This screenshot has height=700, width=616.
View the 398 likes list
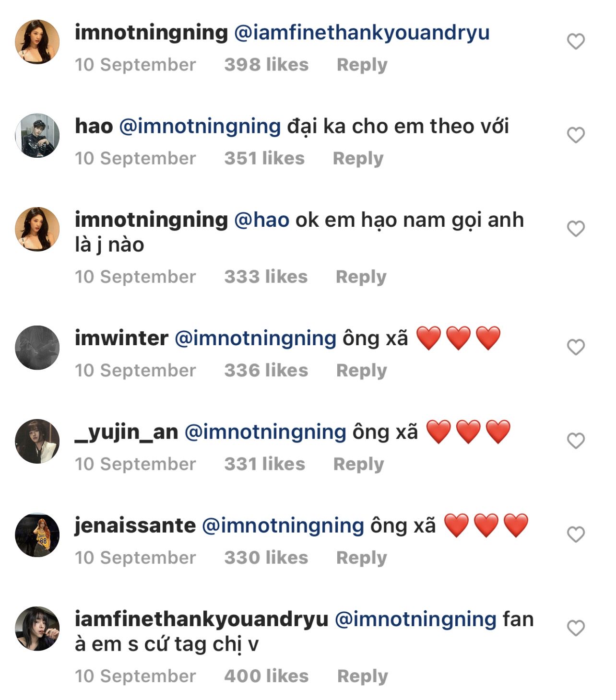pyautogui.click(x=266, y=65)
